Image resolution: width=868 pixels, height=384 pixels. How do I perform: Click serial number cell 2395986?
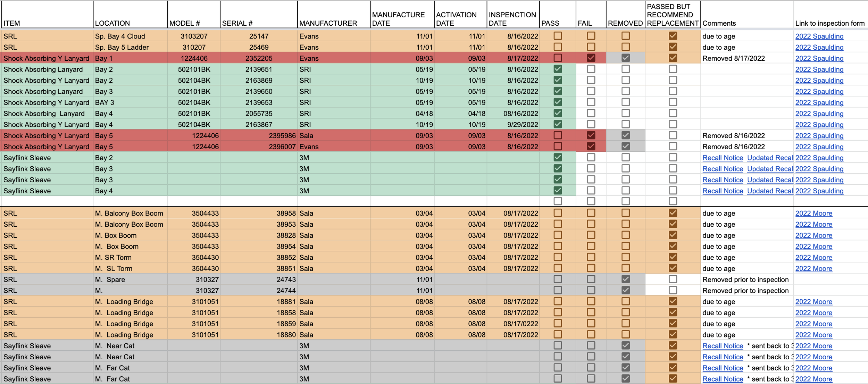coord(259,136)
